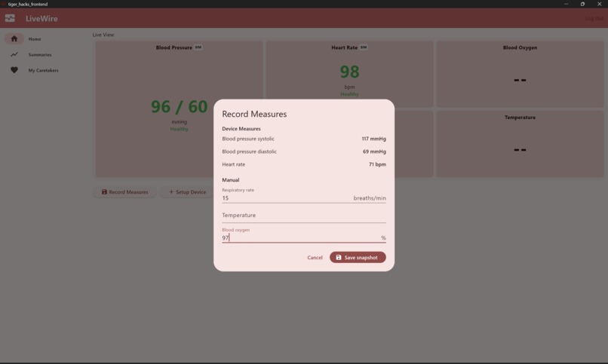
Task: Click the floppy-disk icon in Save snapshot
Action: pos(339,258)
